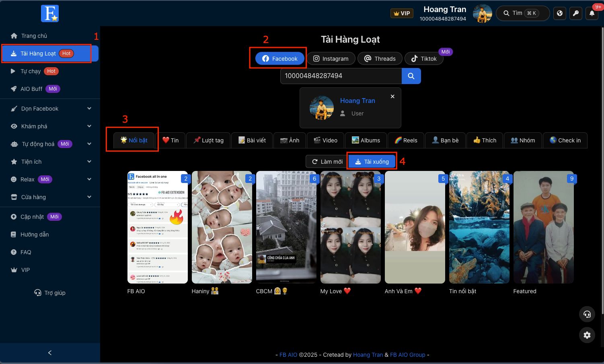The image size is (604, 364).
Task: Collapse the sidebar with the arrow
Action: click(x=50, y=353)
